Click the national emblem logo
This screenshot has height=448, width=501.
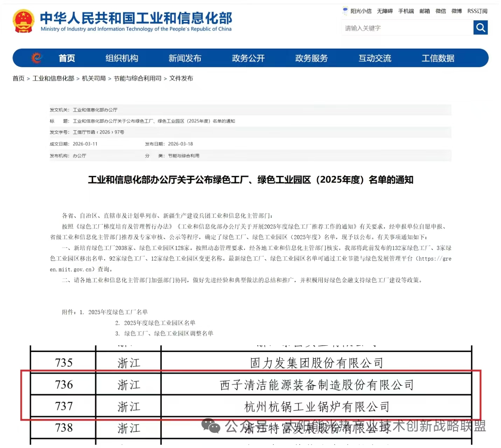pyautogui.click(x=23, y=21)
